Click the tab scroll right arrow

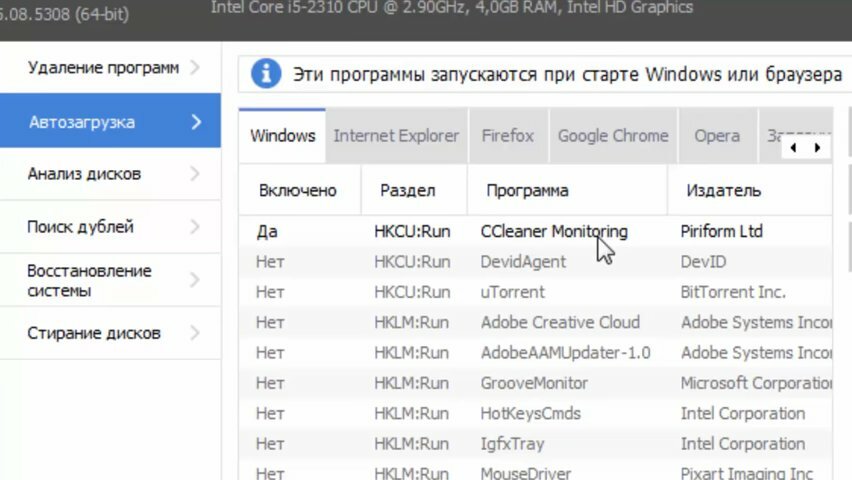point(817,147)
